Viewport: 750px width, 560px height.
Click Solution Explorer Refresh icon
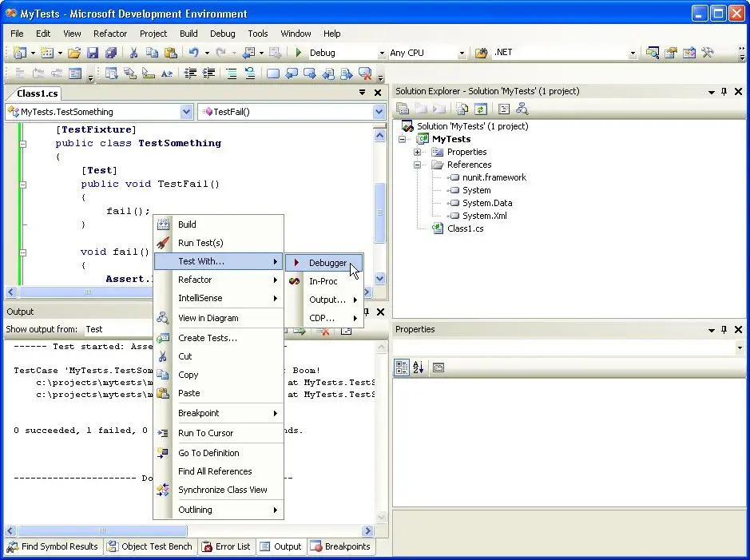pyautogui.click(x=481, y=109)
